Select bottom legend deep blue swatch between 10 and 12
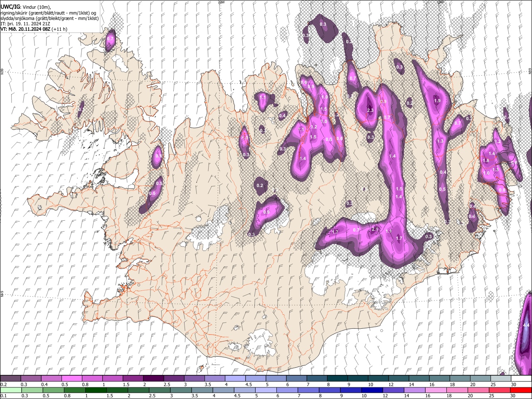The height and width of the screenshot is (399, 532). (371, 390)
